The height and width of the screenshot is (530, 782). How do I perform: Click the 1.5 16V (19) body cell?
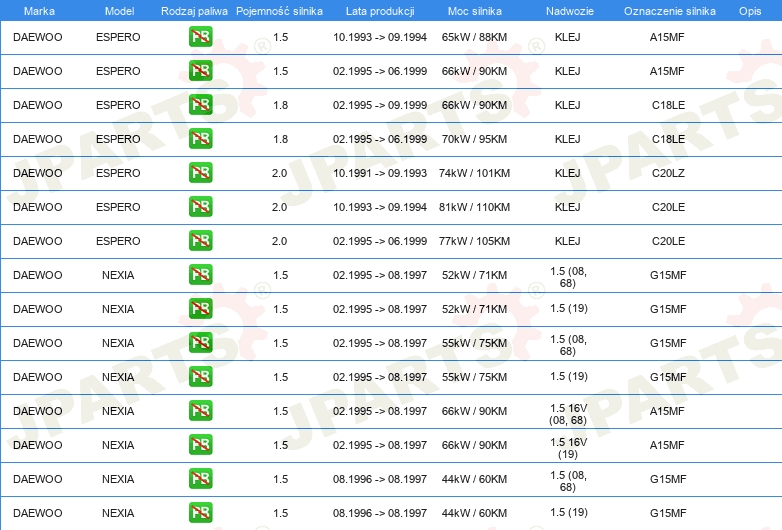pos(568,448)
